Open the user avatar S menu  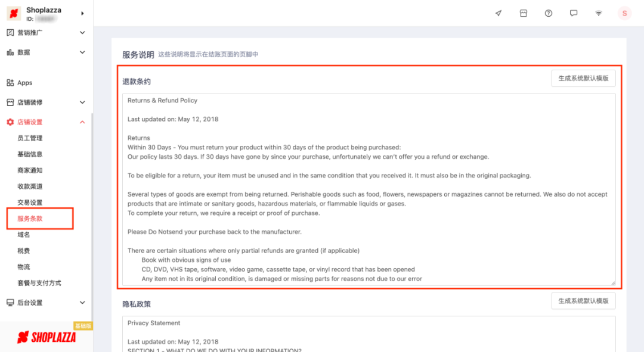624,13
